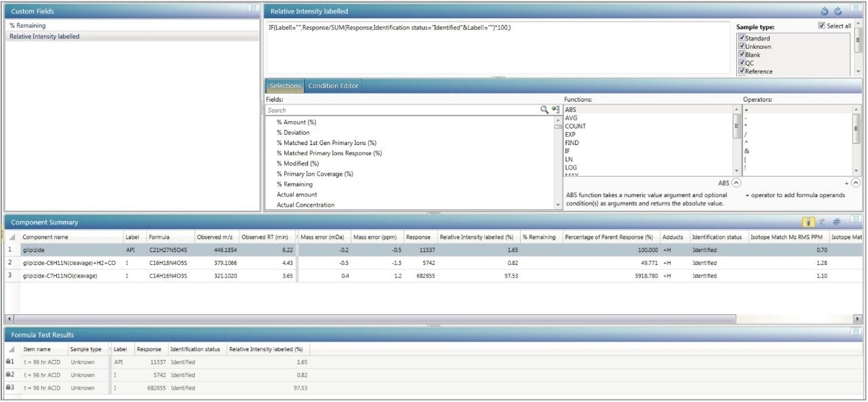
Task: Click 97.53 value in Formula Test Results
Action: pos(300,388)
